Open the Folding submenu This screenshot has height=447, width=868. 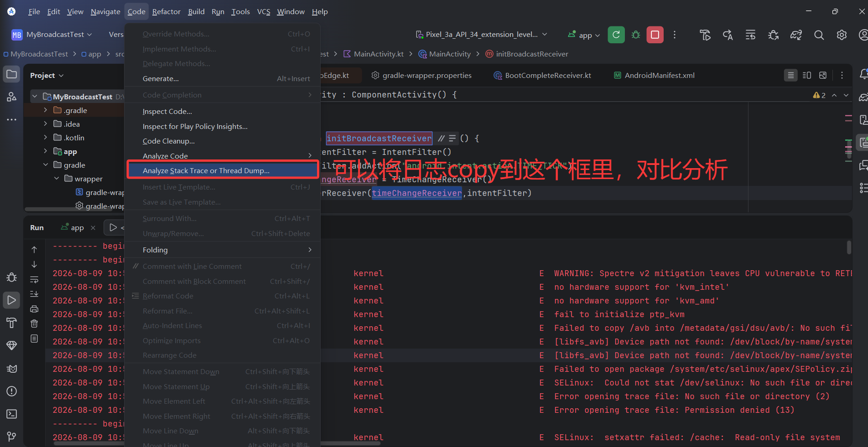pyautogui.click(x=223, y=250)
